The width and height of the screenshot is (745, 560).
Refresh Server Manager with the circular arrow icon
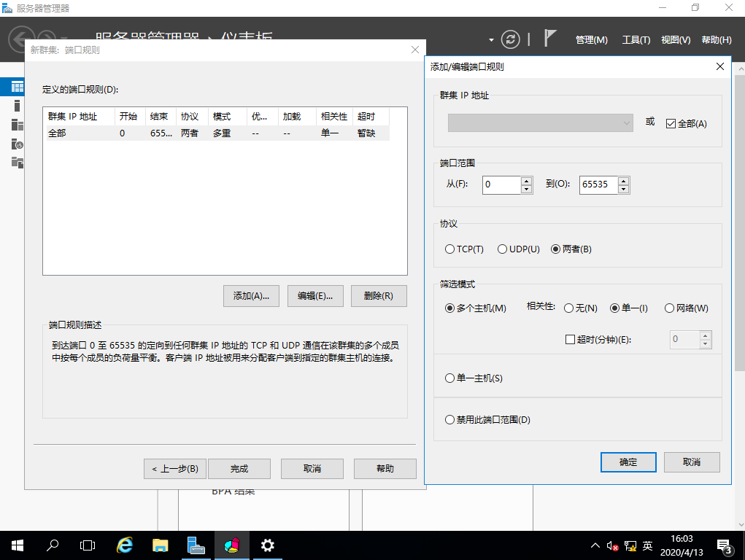(x=509, y=39)
